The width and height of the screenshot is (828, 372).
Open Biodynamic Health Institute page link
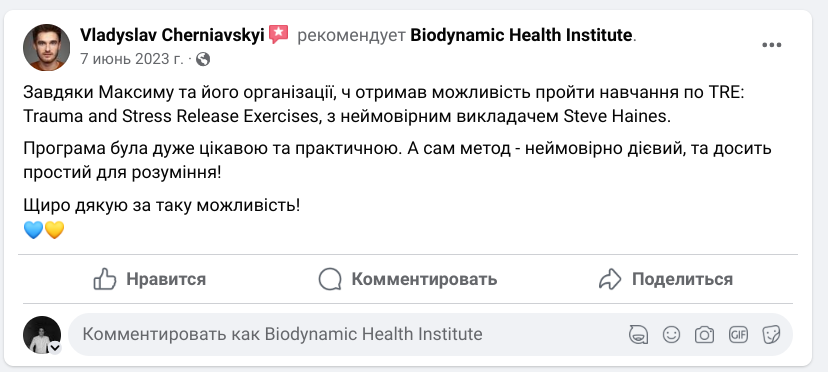coord(521,35)
